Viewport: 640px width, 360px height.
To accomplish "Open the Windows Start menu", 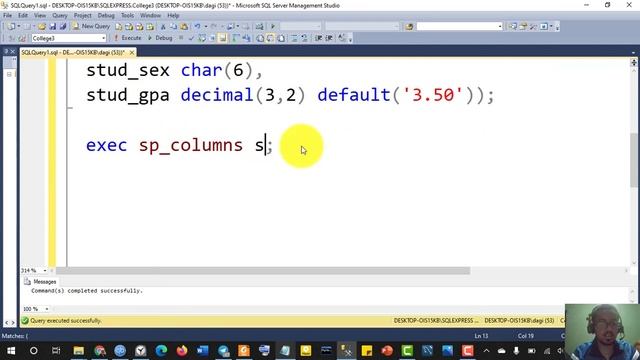I will [x=11, y=351].
